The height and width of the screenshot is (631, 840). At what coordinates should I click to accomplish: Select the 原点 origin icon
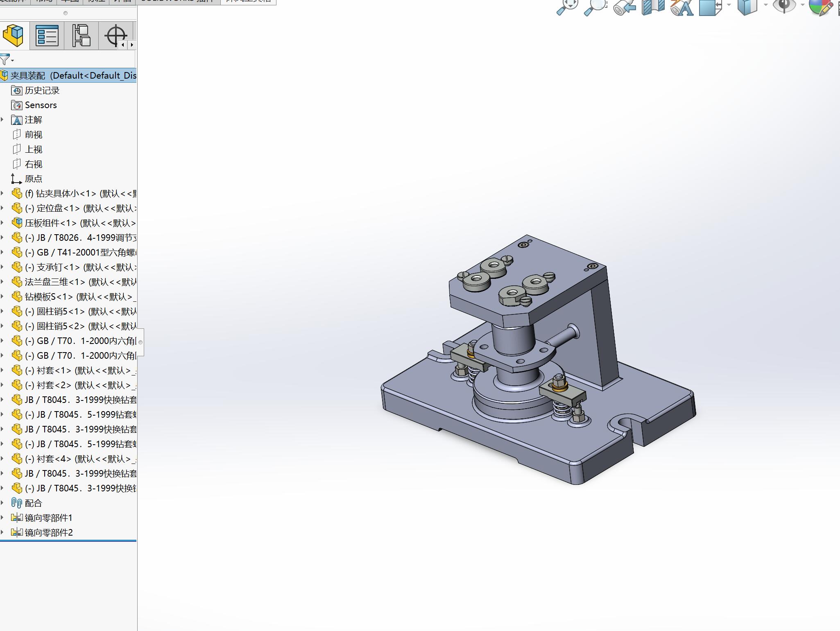pyautogui.click(x=16, y=179)
